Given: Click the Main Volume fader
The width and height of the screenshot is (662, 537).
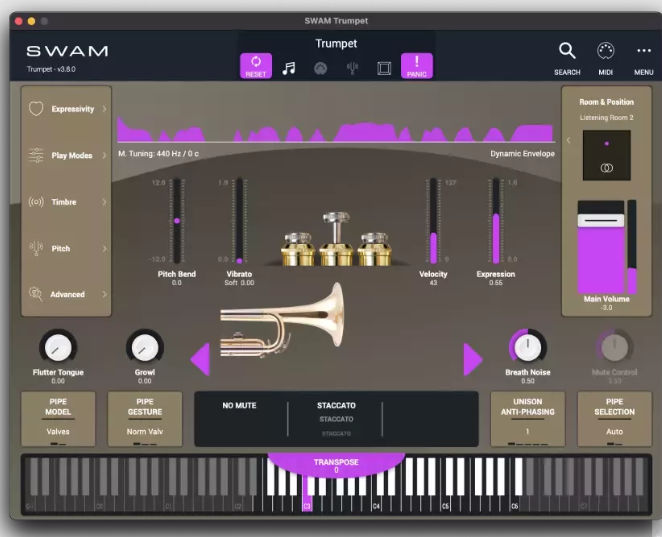Looking at the screenshot, I should click(x=601, y=247).
